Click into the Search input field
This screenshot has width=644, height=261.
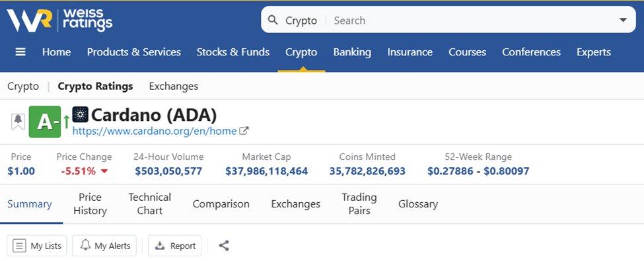tap(472, 20)
